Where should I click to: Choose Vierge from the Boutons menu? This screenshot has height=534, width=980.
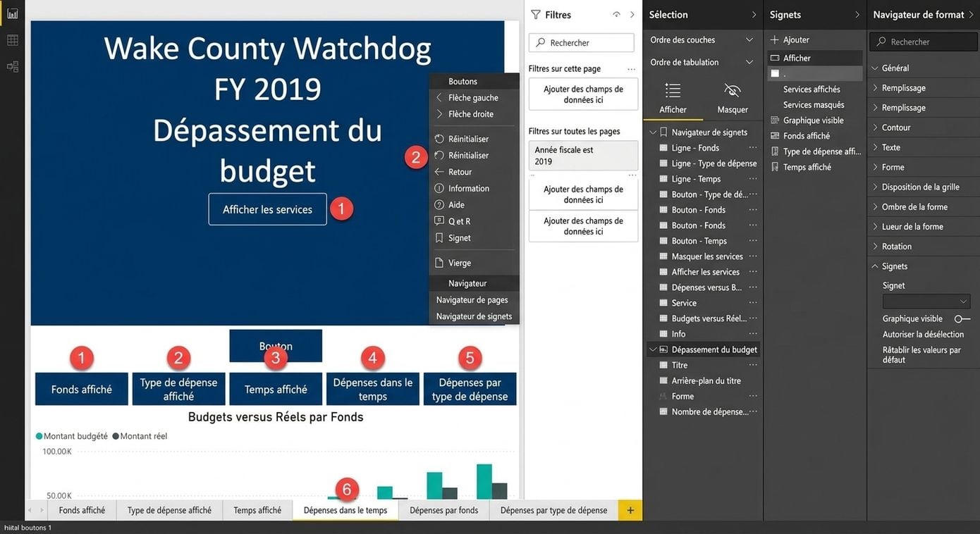(474, 263)
